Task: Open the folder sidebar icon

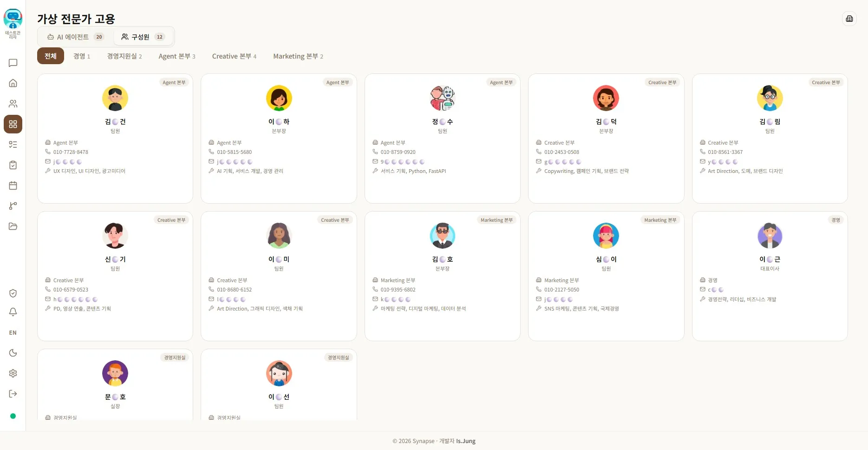Action: point(13,226)
